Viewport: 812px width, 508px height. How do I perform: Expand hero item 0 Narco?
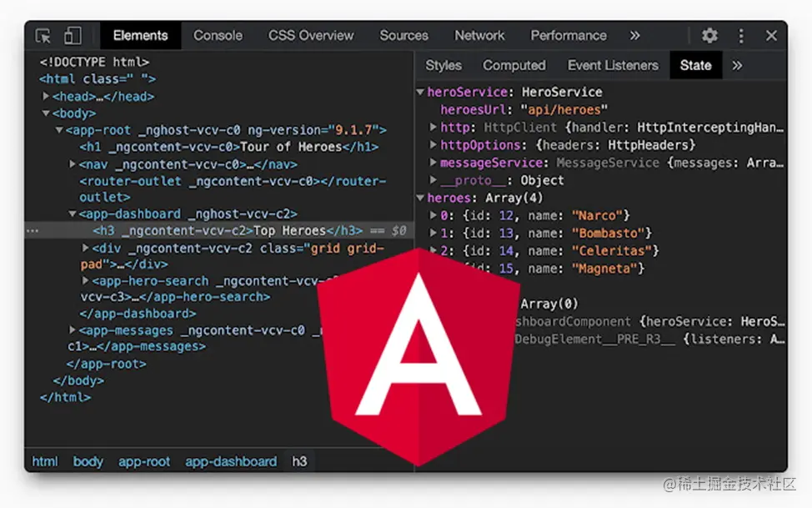pos(433,215)
